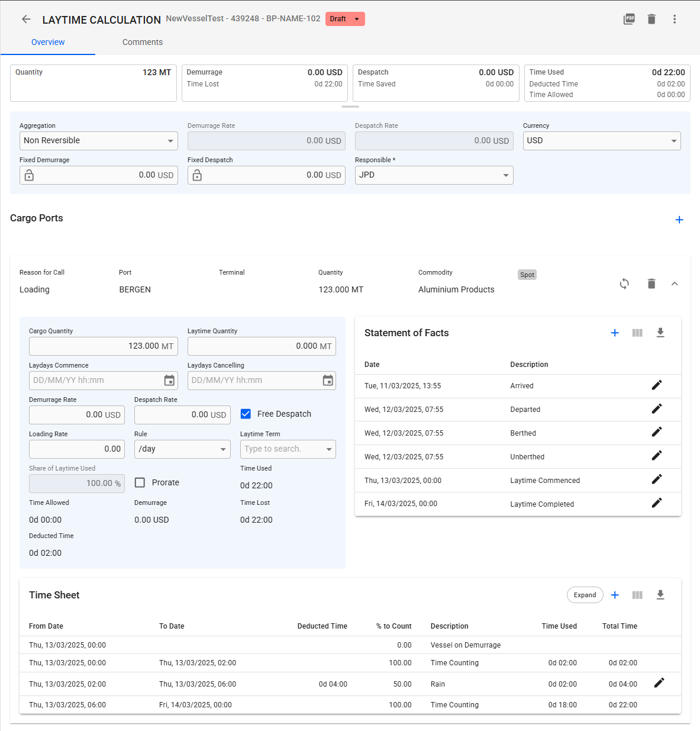Switch to the Comments tab
Screen dimensions: 700x731
point(142,43)
